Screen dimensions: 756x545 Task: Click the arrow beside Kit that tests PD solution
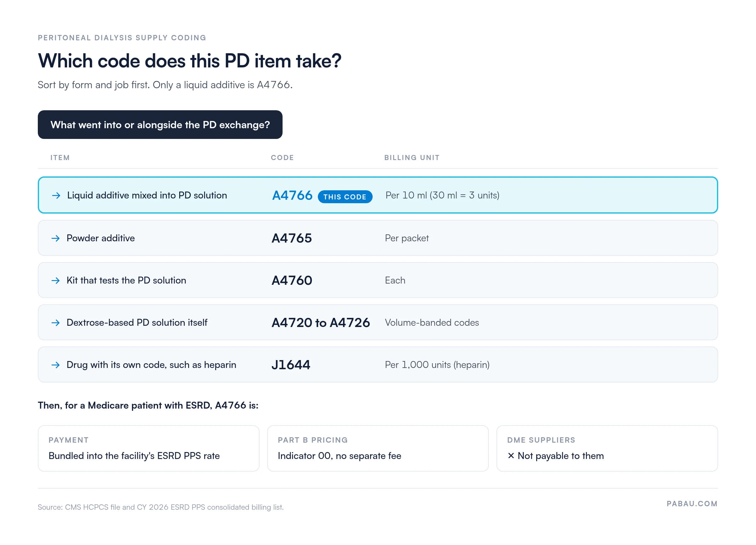56,281
